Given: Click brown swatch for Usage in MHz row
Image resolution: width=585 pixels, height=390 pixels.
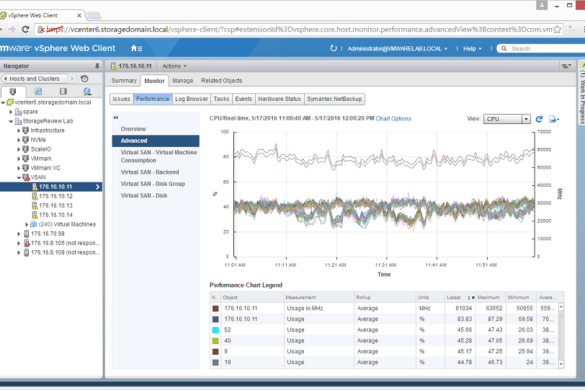Looking at the screenshot, I should [x=215, y=309].
